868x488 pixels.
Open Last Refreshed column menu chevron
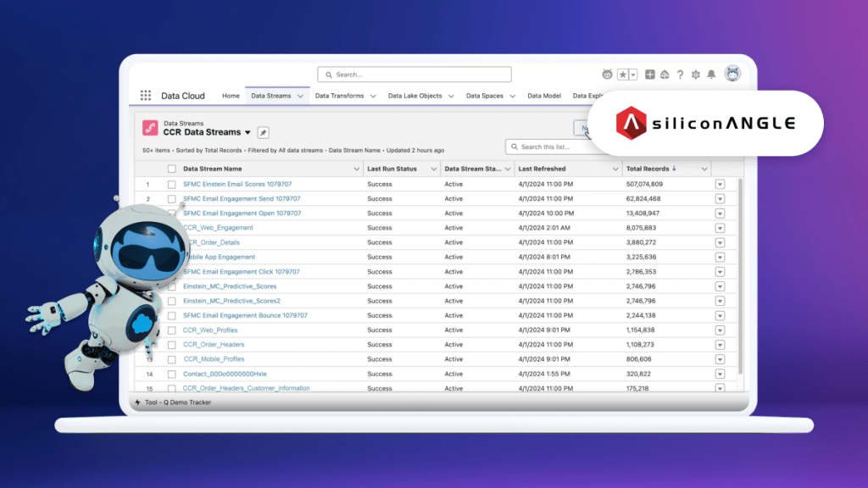[615, 169]
